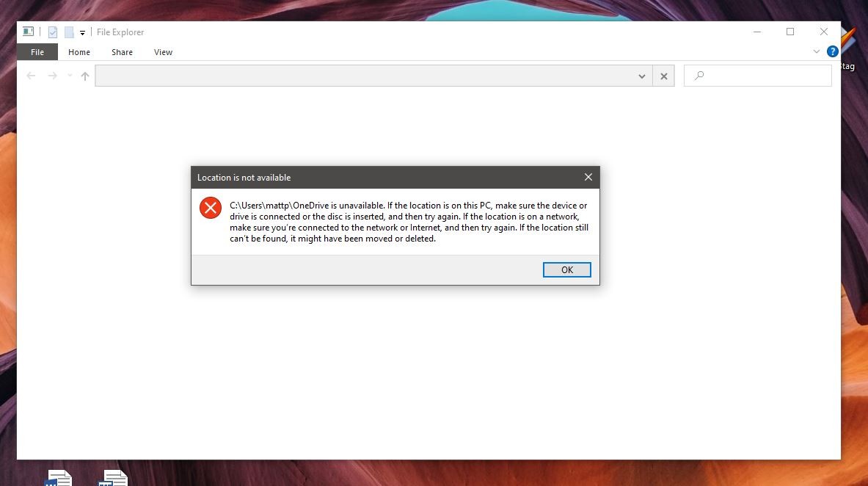Navigate up one folder level

pos(84,76)
